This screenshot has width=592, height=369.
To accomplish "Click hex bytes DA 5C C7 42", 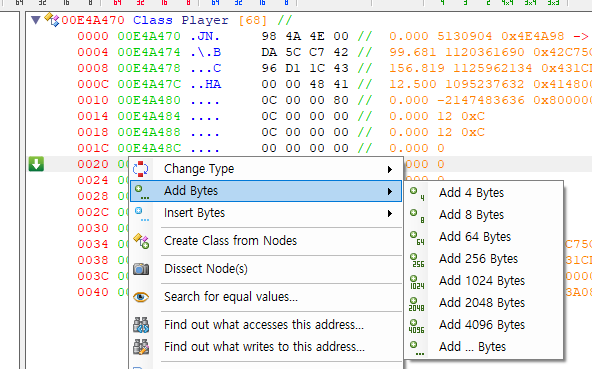I will (305, 52).
